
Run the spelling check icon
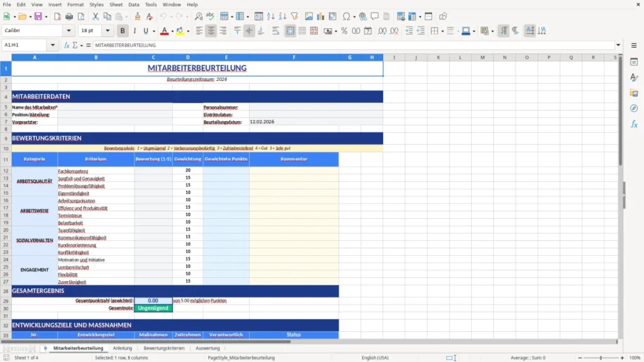(x=210, y=16)
